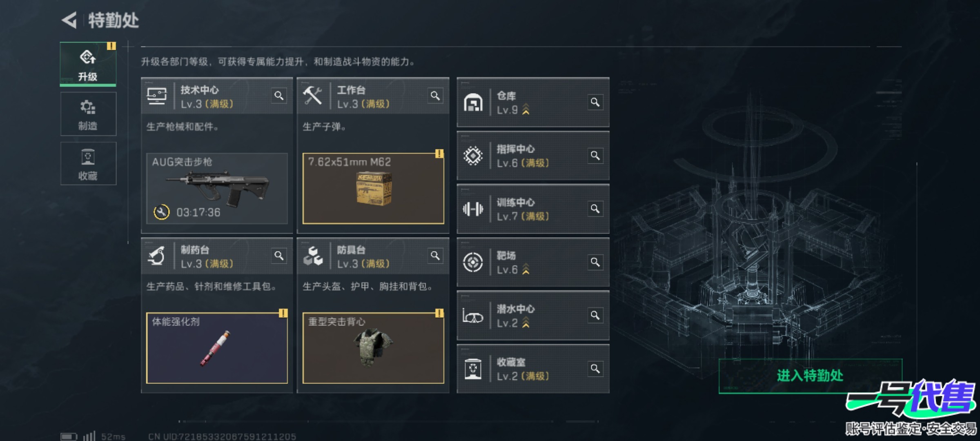Switch to the 制造 tab
The image size is (980, 441).
point(88,114)
